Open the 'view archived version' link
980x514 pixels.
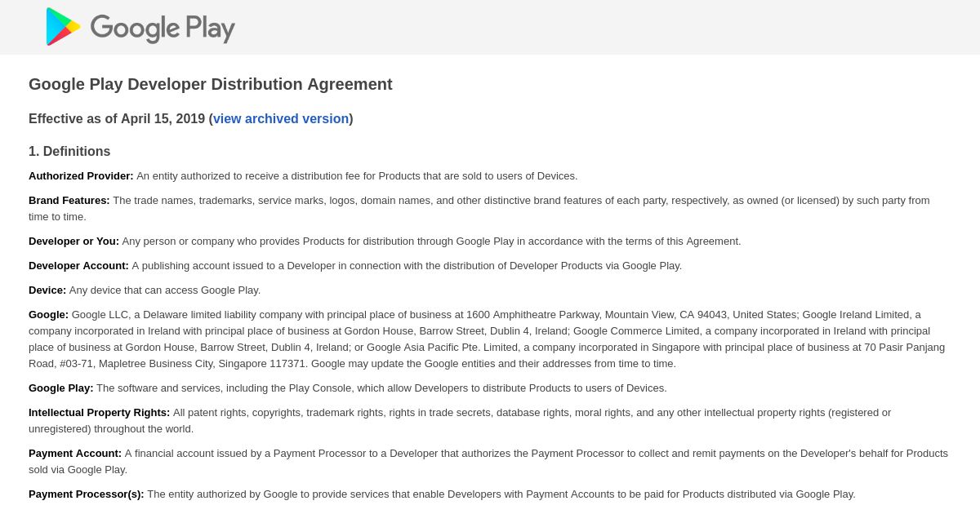pos(281,119)
